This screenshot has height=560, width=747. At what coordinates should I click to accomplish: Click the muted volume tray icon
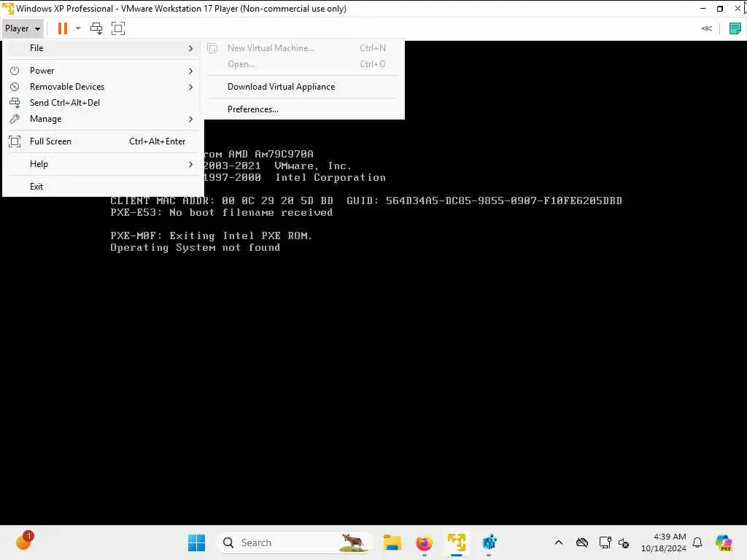[624, 542]
